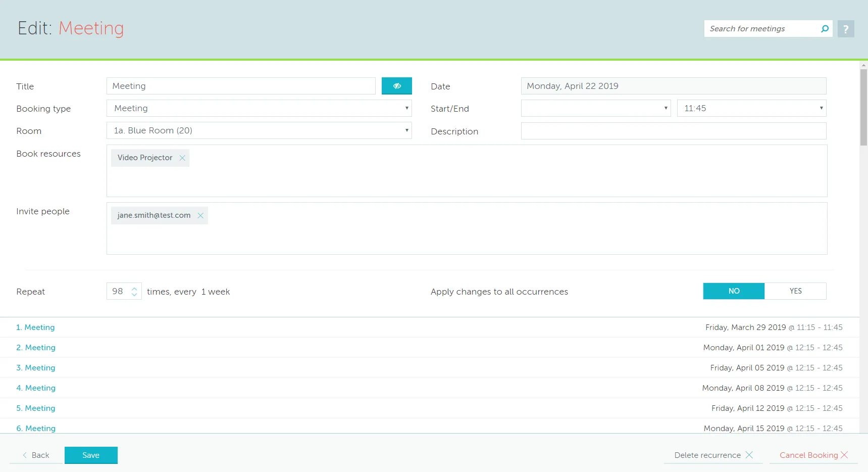Go Back to previous page
Screen dimensions: 868x472
[x=36, y=455]
